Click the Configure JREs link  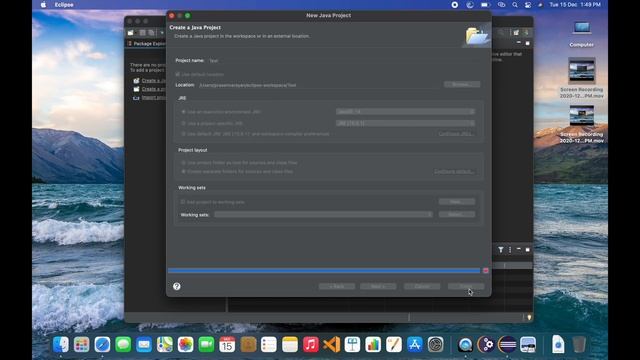(456, 134)
